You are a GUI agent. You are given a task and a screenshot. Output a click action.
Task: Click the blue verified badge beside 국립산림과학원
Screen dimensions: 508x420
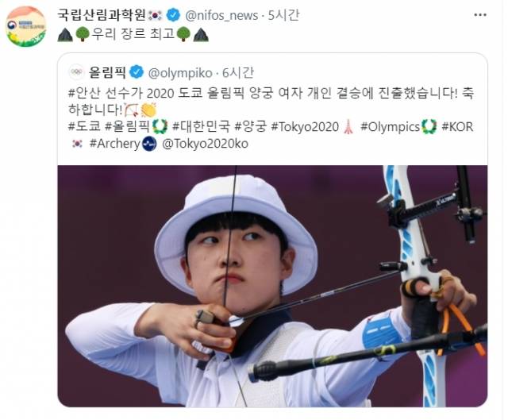point(173,15)
